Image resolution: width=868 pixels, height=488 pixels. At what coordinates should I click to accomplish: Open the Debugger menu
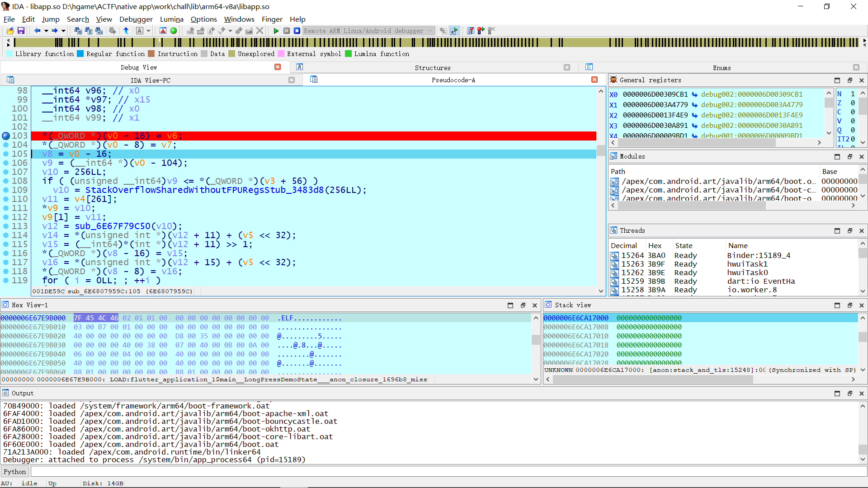[136, 19]
